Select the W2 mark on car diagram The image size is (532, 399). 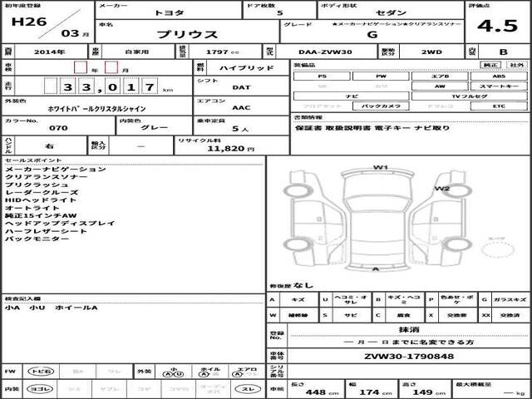(x=442, y=189)
